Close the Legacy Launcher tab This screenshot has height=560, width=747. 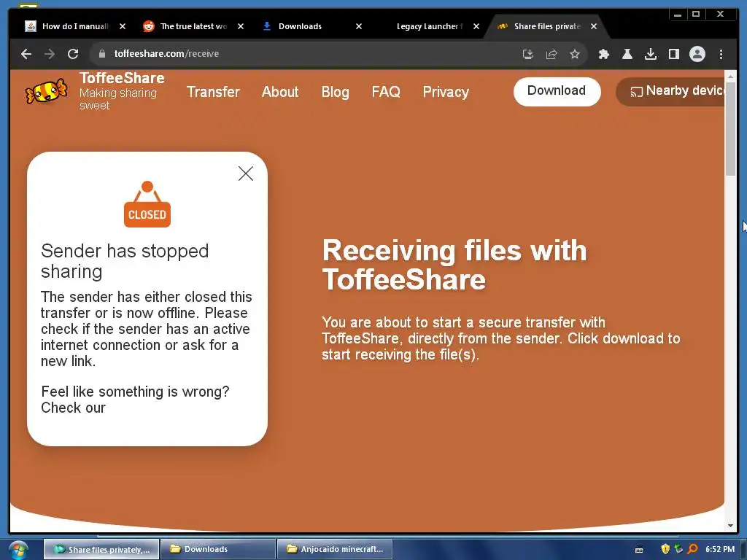tap(476, 26)
